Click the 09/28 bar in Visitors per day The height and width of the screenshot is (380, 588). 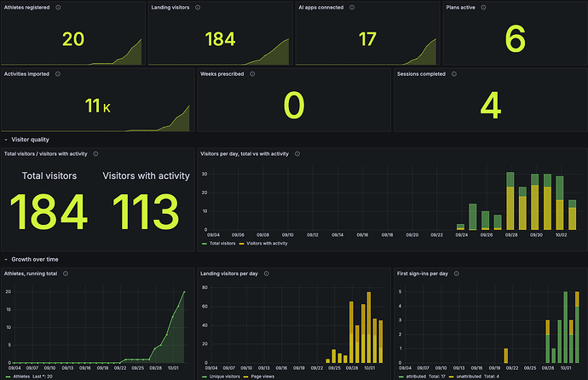pyautogui.click(x=510, y=201)
